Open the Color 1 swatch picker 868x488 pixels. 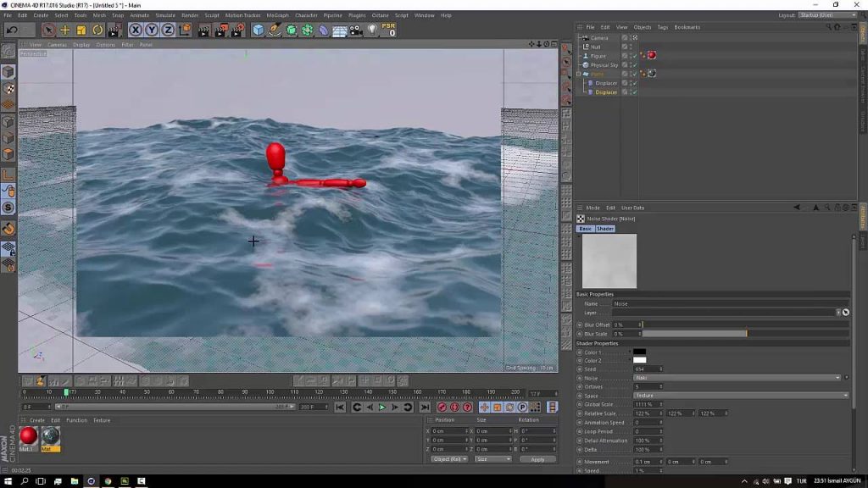point(639,352)
